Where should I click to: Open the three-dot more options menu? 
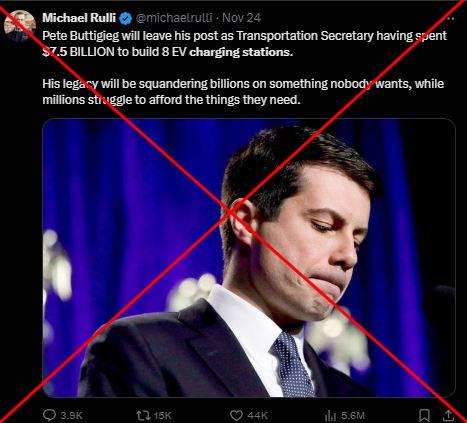point(450,19)
